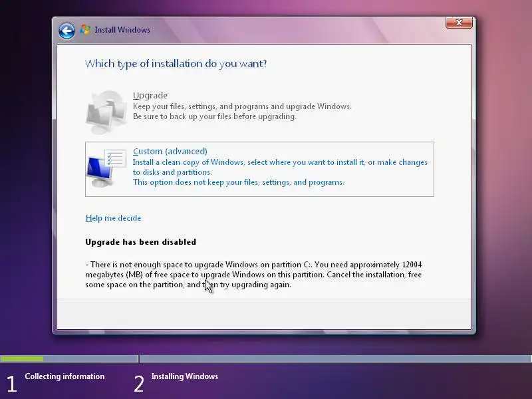The height and width of the screenshot is (399, 532).
Task: Click the Collecting information step label
Action: (x=65, y=376)
